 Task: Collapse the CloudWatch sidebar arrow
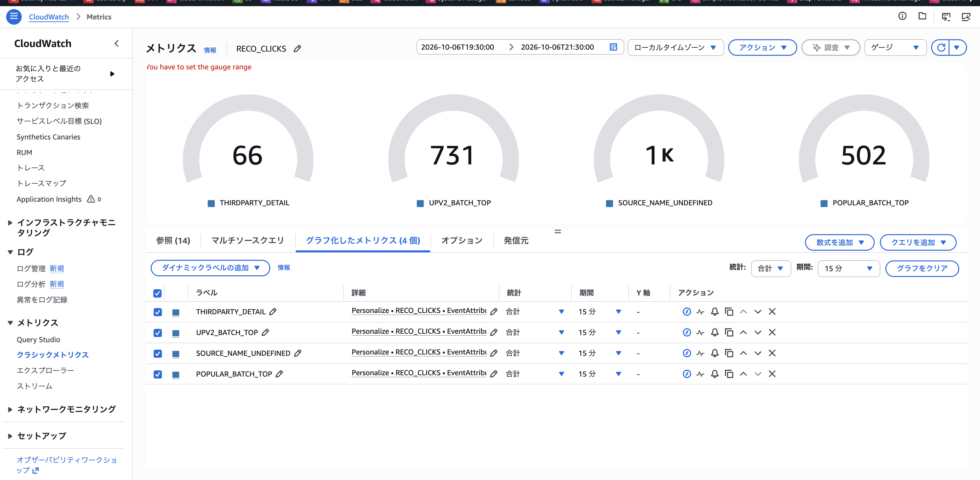116,43
